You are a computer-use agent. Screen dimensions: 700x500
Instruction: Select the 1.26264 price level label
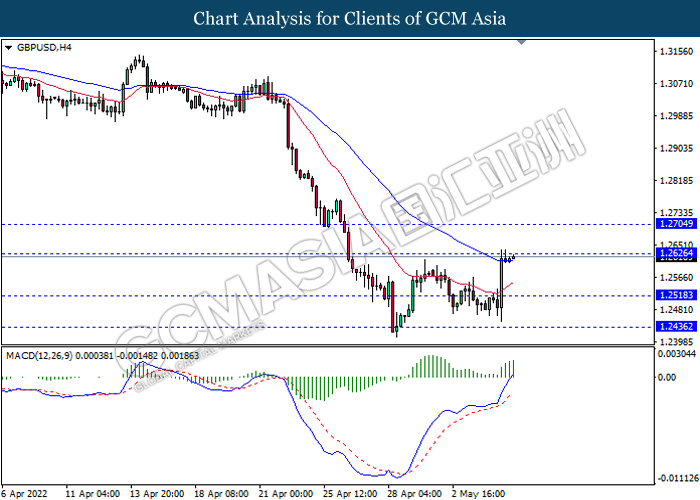pyautogui.click(x=676, y=253)
